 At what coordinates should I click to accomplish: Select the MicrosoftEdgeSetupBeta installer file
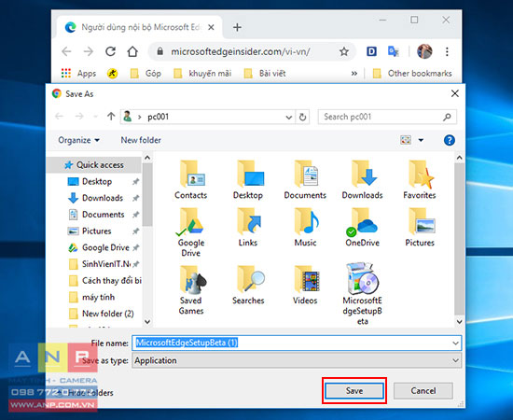362,294
